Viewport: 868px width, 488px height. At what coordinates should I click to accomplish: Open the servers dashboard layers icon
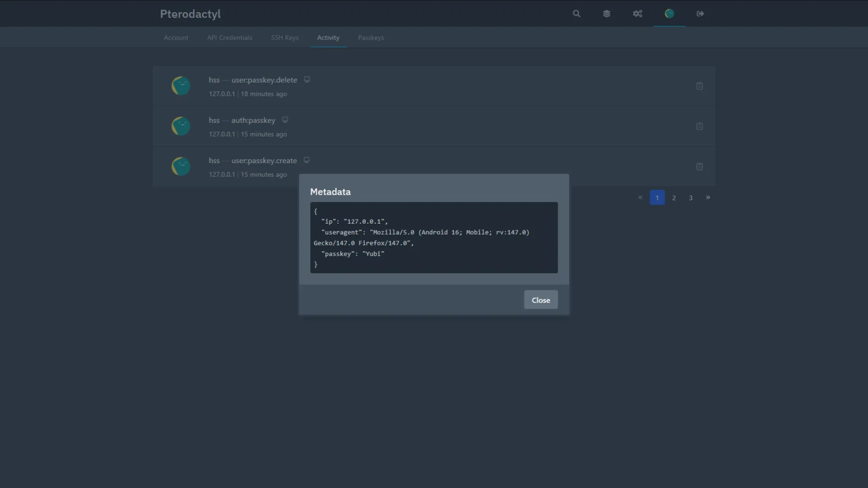click(x=607, y=14)
